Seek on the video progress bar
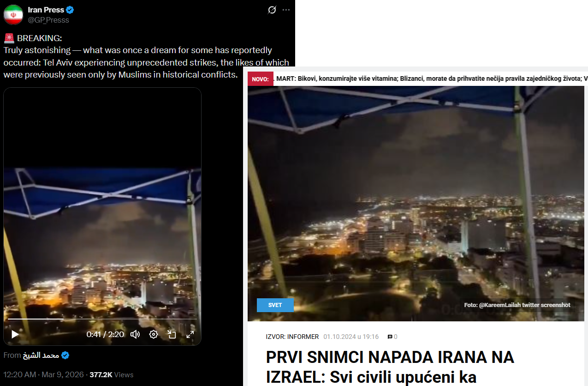 point(102,319)
